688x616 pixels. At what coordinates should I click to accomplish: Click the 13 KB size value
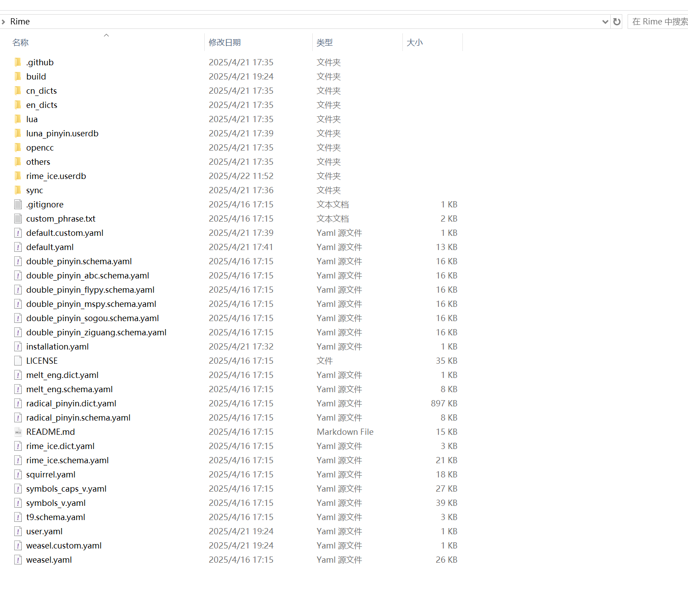point(446,247)
